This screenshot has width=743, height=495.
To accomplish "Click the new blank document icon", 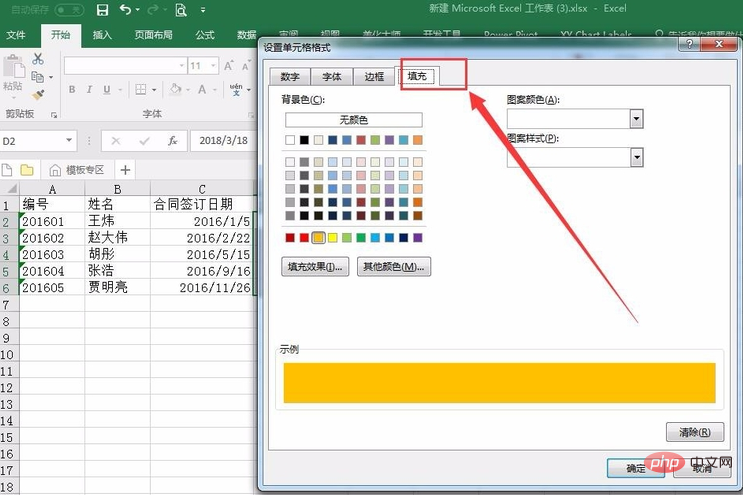I will pyautogui.click(x=7, y=170).
